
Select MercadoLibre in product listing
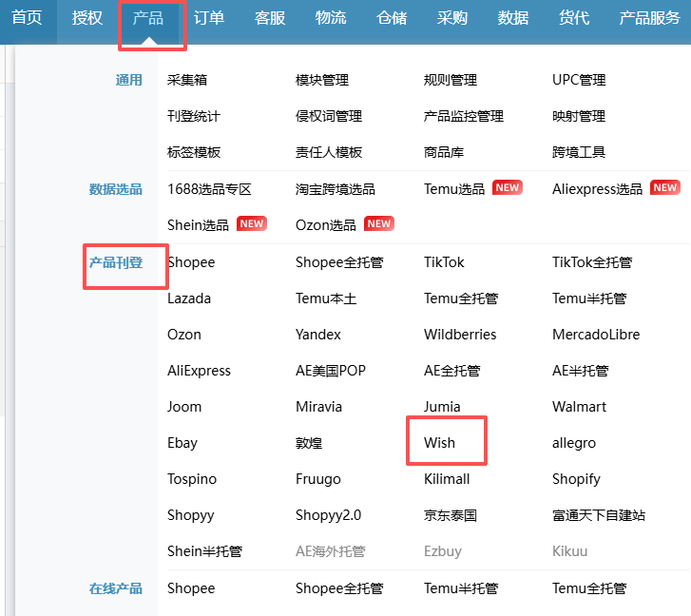(x=596, y=335)
